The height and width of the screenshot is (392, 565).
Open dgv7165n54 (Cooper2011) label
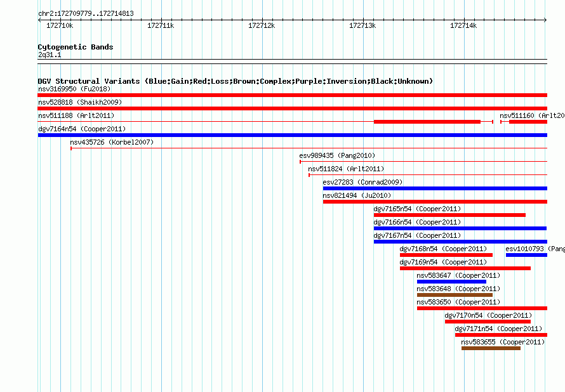click(x=417, y=209)
